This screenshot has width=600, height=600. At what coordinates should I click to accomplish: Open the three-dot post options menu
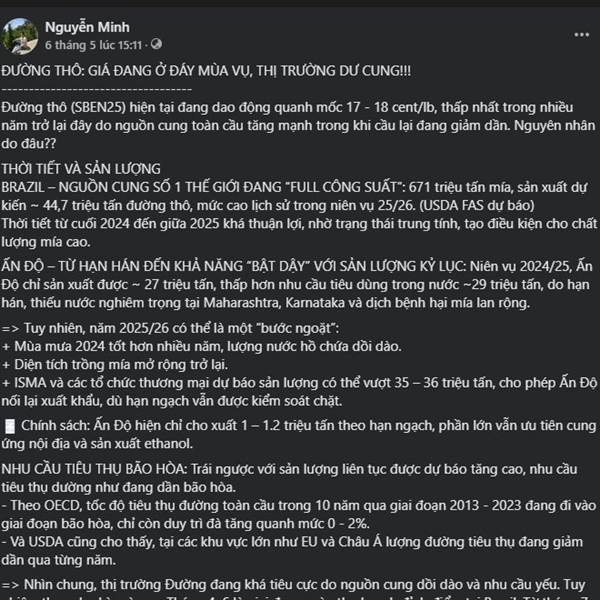point(581,35)
